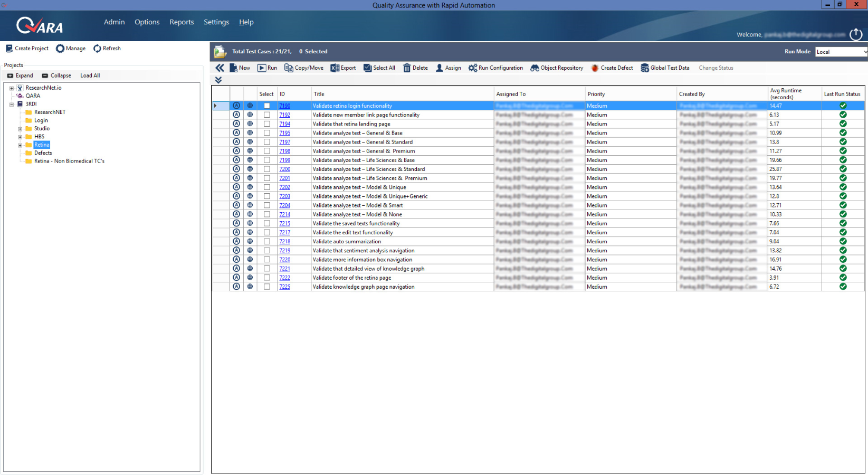Check the box for test case 7190

(267, 106)
